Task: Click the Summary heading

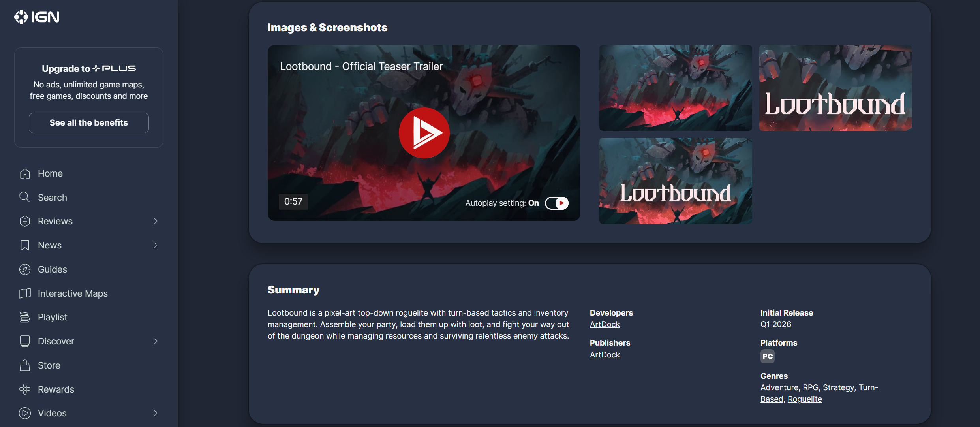Action: point(294,290)
